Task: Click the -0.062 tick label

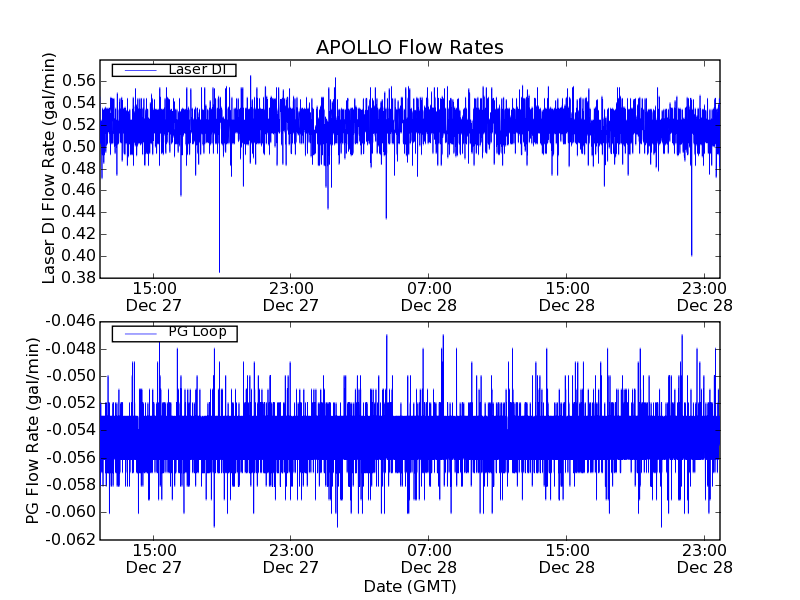Action: click(x=70, y=539)
